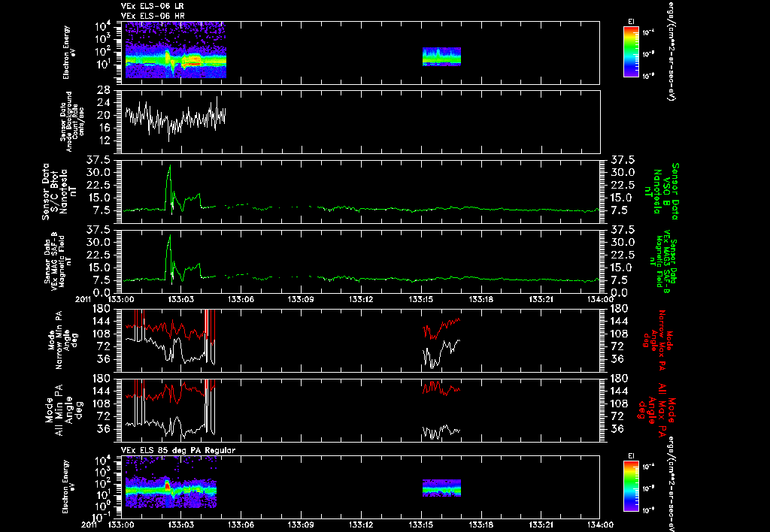Click the green VEx MAG3 SAF-B axis label
The image size is (770, 532).
663,261
